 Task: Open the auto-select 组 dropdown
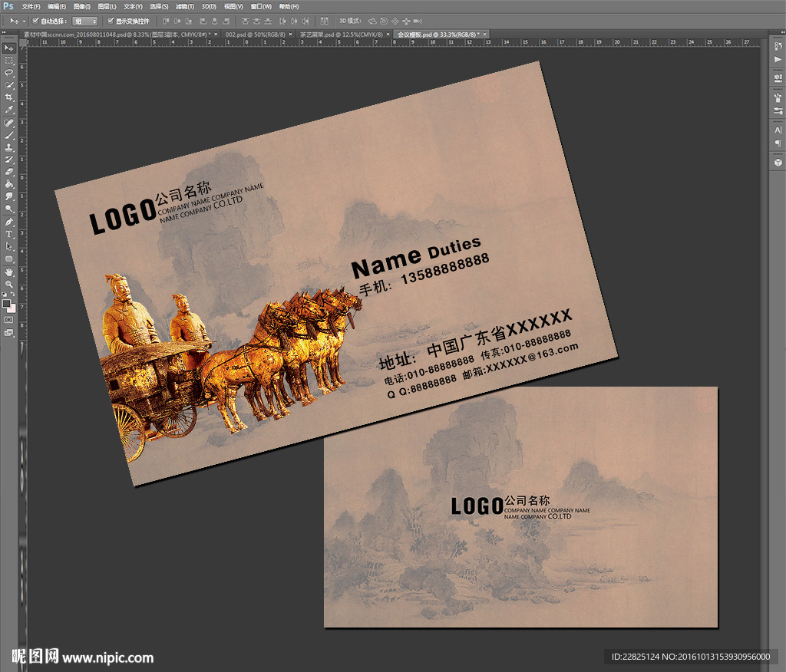pyautogui.click(x=84, y=21)
